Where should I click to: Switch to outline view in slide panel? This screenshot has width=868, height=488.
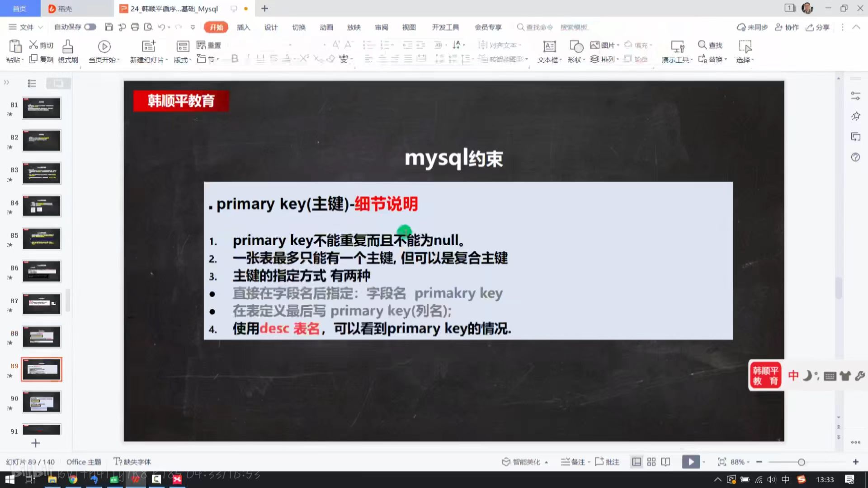point(32,83)
